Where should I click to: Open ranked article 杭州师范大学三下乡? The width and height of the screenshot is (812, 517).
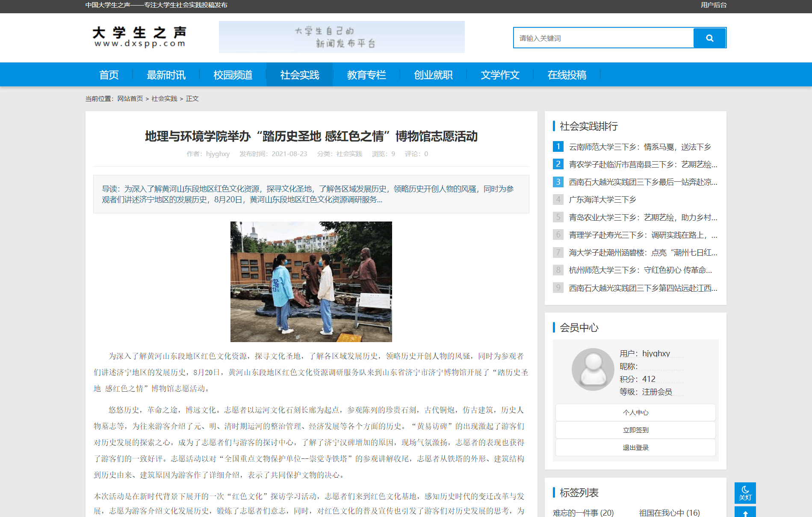640,270
